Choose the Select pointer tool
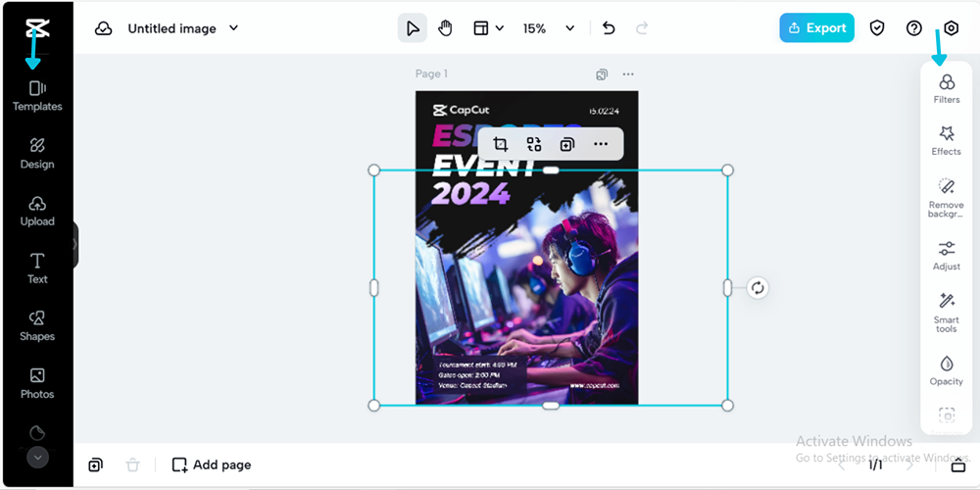The height and width of the screenshot is (490, 980). point(413,28)
